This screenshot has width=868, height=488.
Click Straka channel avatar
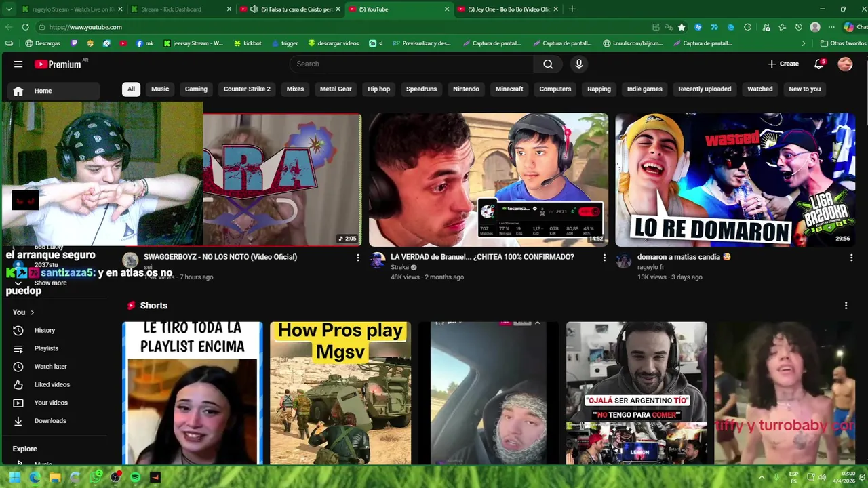tap(378, 260)
